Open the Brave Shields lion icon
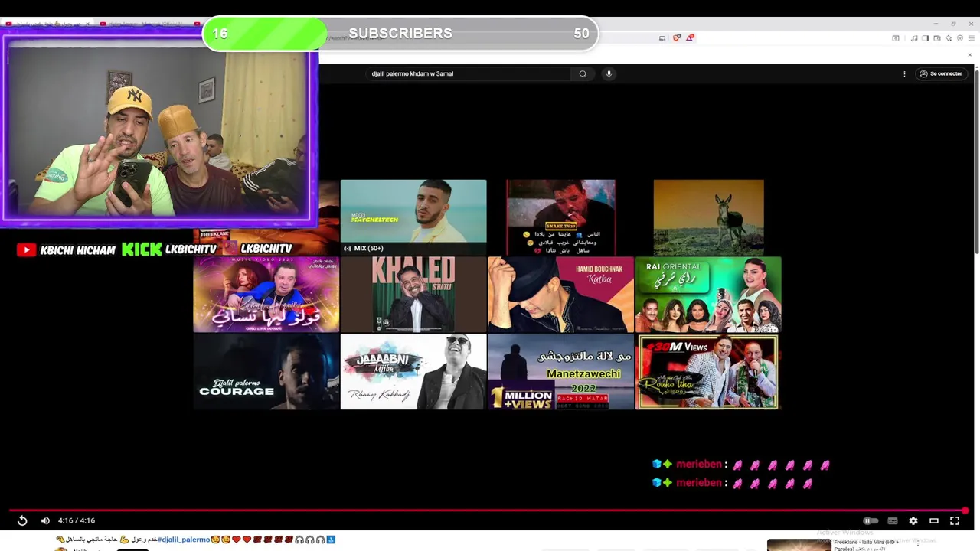The width and height of the screenshot is (980, 551). click(x=677, y=37)
